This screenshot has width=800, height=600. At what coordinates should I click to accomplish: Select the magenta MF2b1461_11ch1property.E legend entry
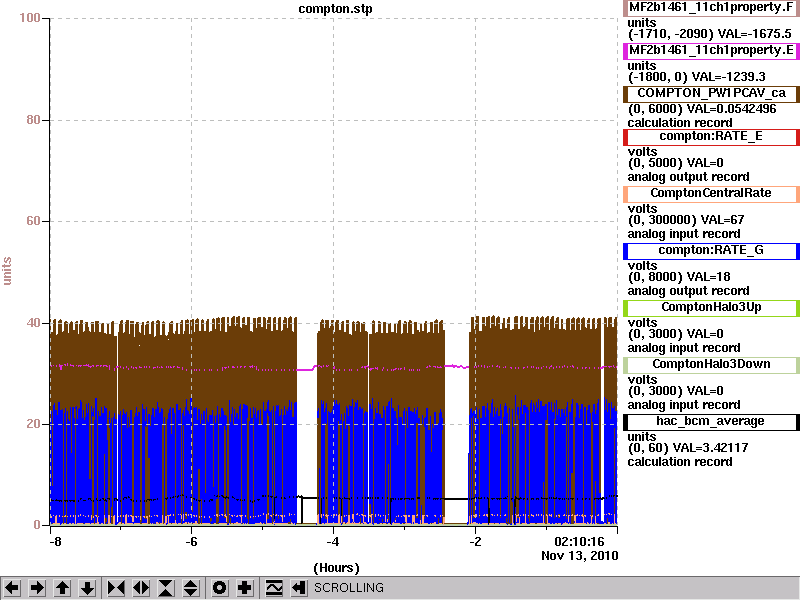point(711,51)
